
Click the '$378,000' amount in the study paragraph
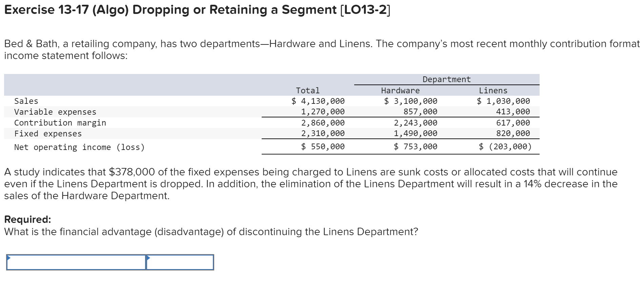click(x=132, y=172)
